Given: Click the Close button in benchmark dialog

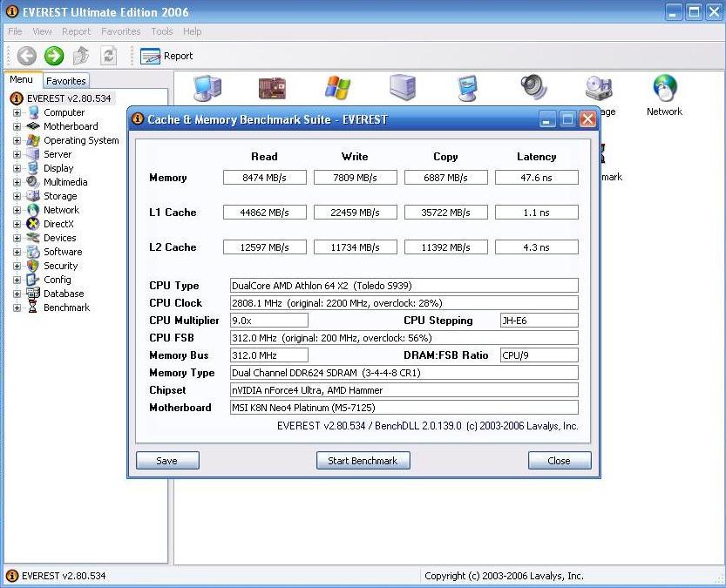Looking at the screenshot, I should coord(560,460).
